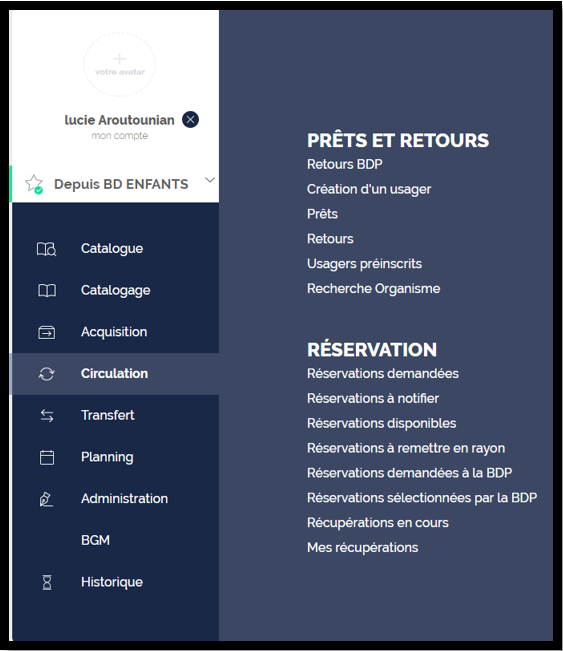
Task: Click the Circulation refresh arrows icon
Action: click(47, 374)
